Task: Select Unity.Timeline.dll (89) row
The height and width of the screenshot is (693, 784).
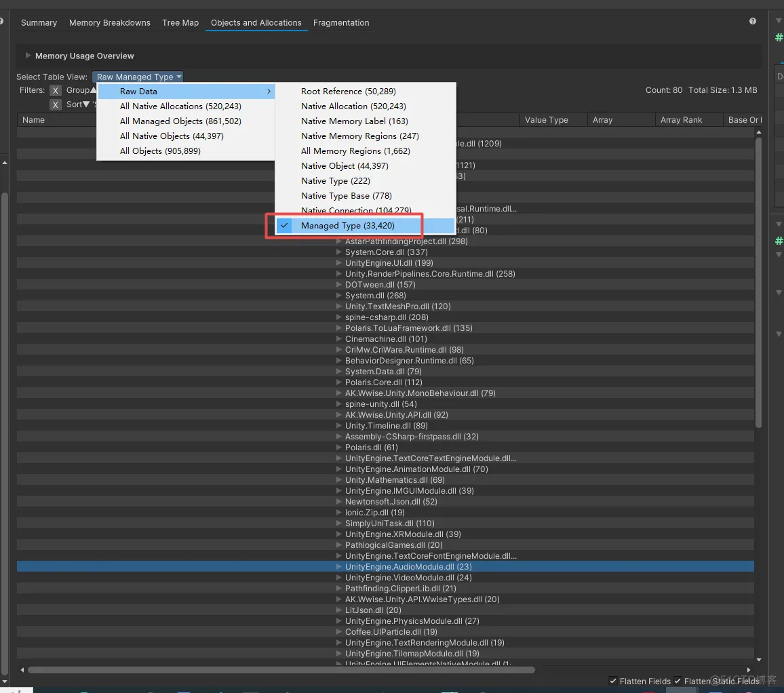Action: (x=385, y=426)
